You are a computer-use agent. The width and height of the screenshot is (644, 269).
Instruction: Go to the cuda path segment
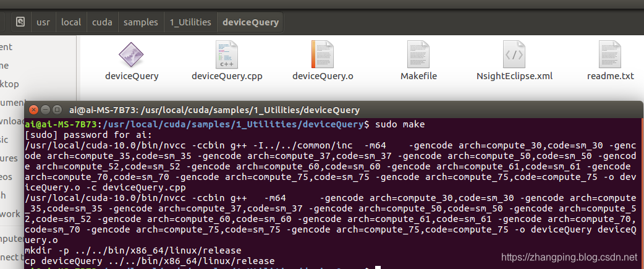click(102, 22)
